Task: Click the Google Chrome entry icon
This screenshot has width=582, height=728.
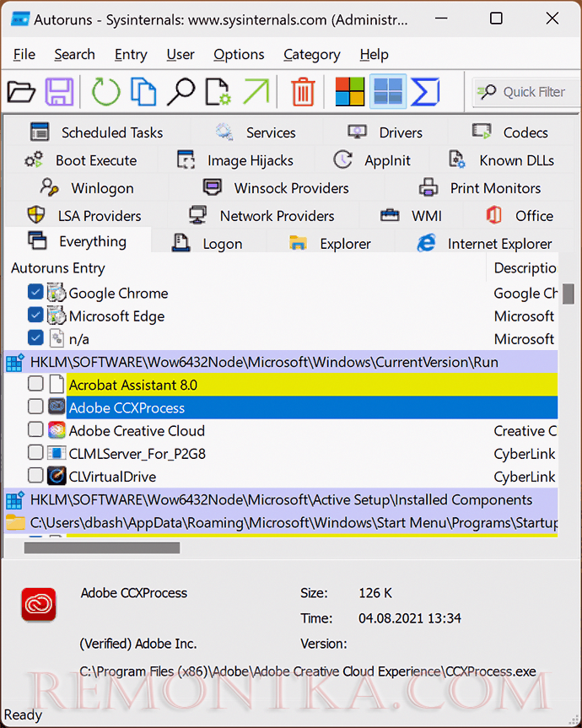Action: click(57, 293)
